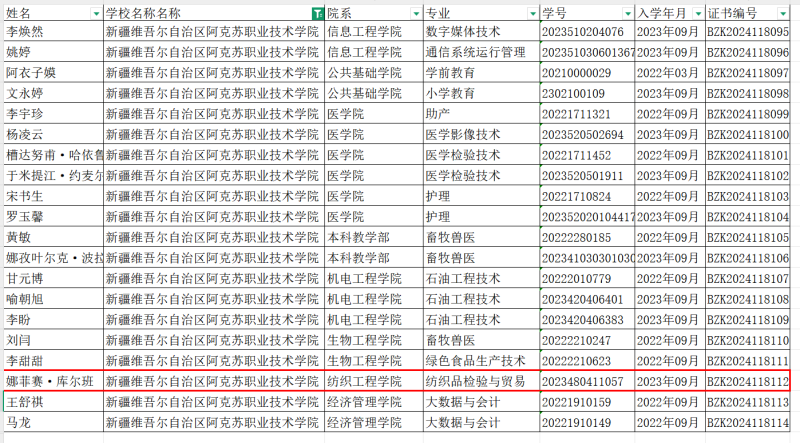Click the 经济管理学院 cell in 王舒祺's row
The width and height of the screenshot is (800, 443).
click(x=372, y=402)
